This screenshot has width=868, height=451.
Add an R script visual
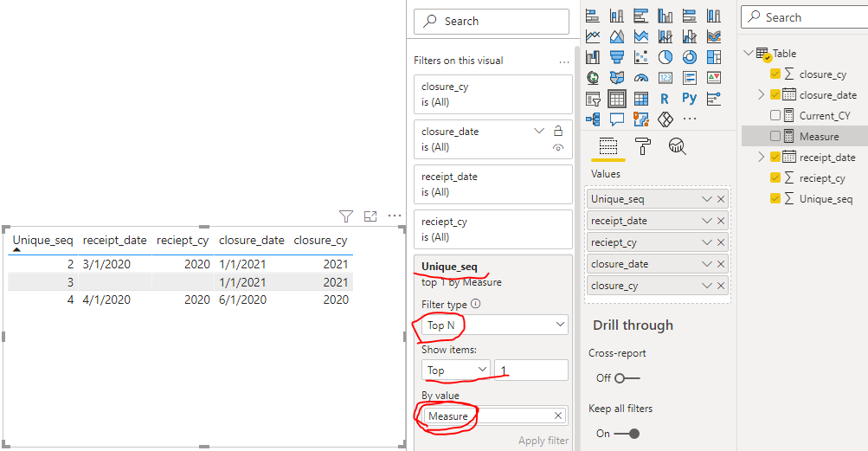(665, 99)
